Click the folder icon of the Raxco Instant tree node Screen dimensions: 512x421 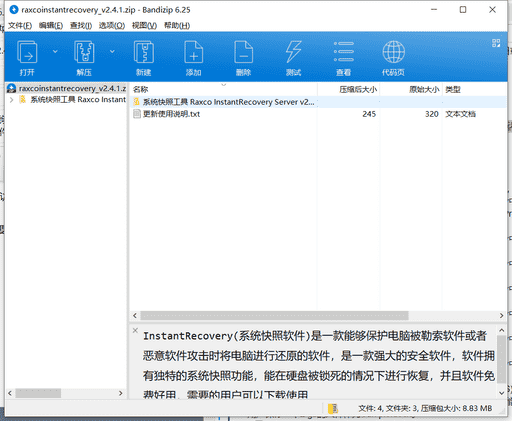click(23, 99)
